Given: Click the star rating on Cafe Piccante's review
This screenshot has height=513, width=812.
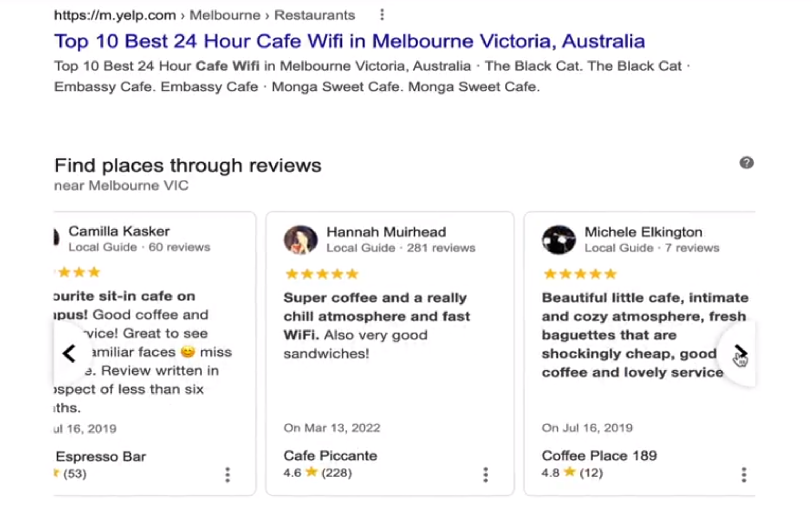Looking at the screenshot, I should 322,274.
